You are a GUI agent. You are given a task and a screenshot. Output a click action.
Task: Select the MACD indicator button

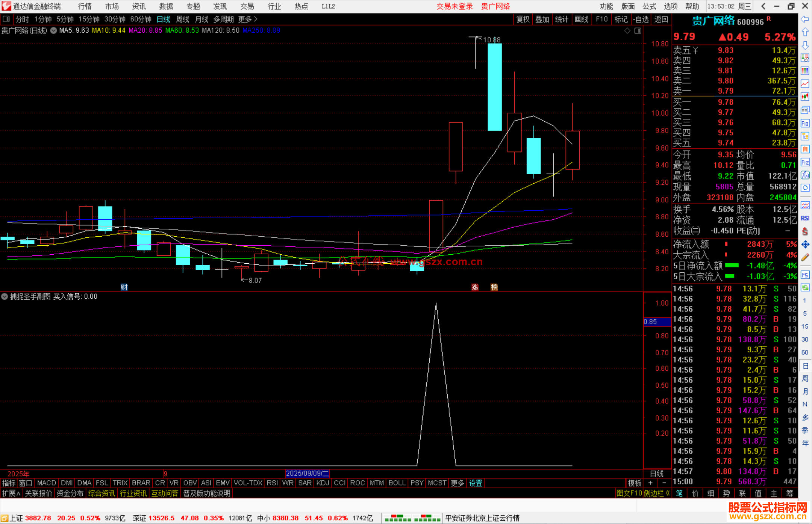click(x=47, y=483)
